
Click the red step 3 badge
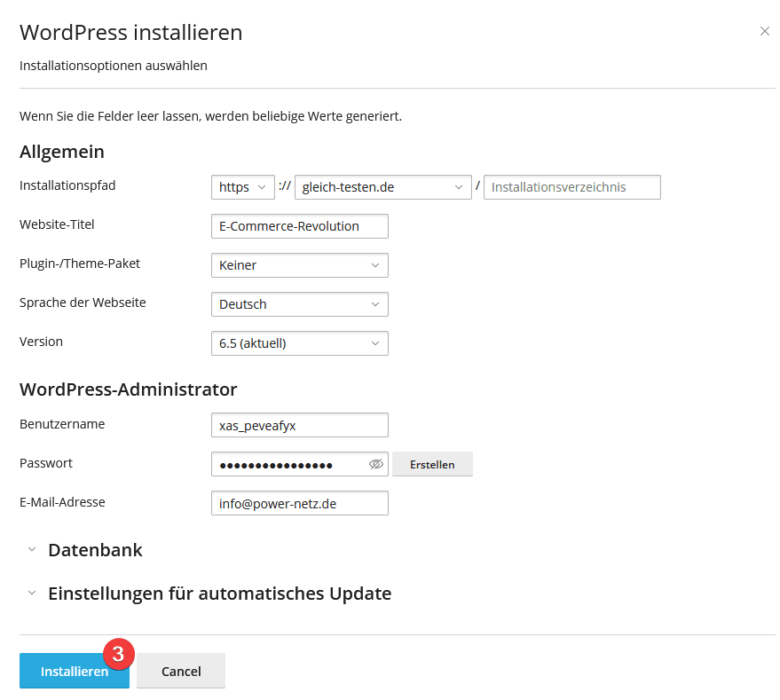point(118,653)
